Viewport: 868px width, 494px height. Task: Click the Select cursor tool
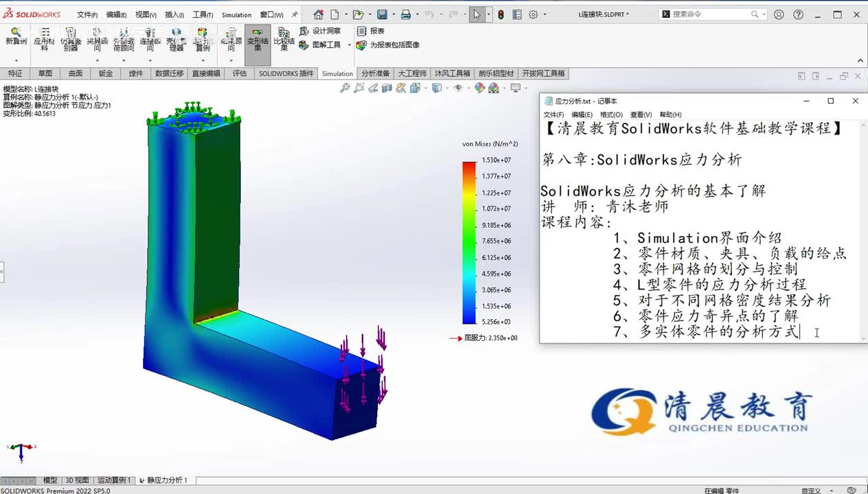pyautogui.click(x=477, y=14)
